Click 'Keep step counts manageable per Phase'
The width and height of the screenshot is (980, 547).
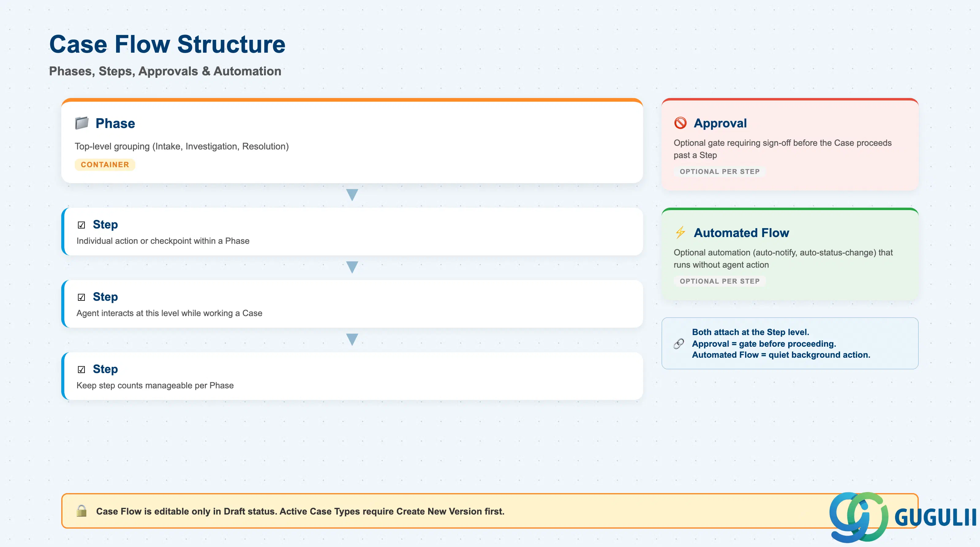click(155, 385)
